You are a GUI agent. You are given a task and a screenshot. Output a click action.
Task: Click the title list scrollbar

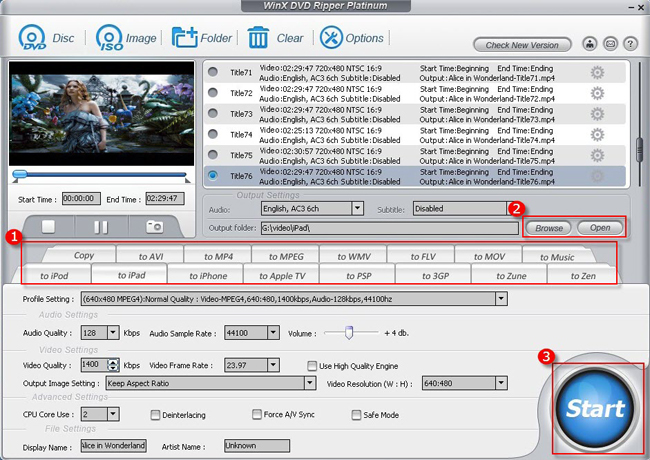pos(640,150)
